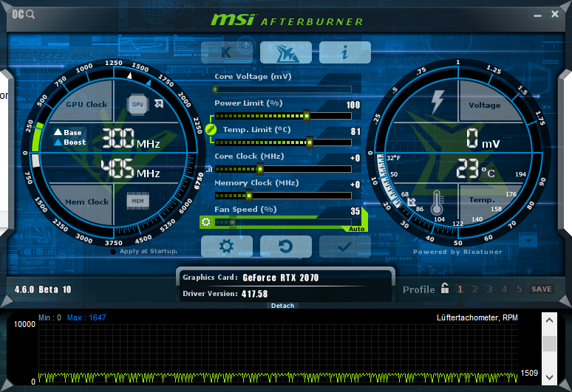Click the Max : 1647 graph label
Screen dimensions: 572x392
[x=86, y=317]
